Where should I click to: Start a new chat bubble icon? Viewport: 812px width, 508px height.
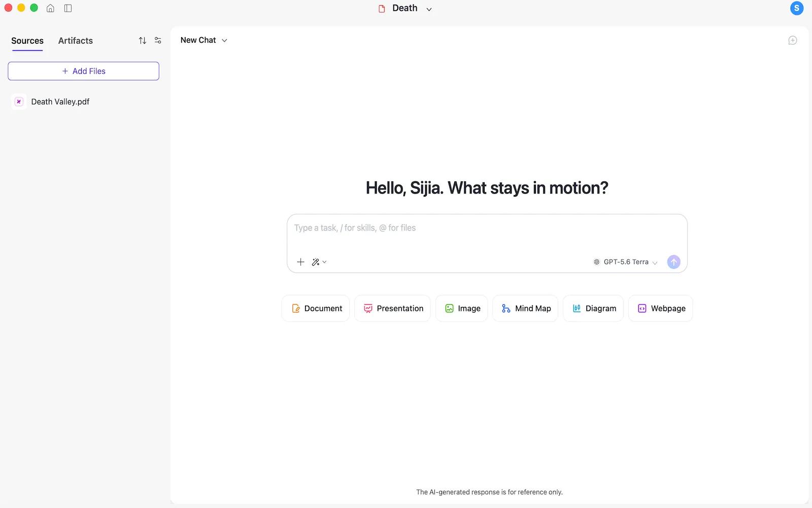coord(793,40)
